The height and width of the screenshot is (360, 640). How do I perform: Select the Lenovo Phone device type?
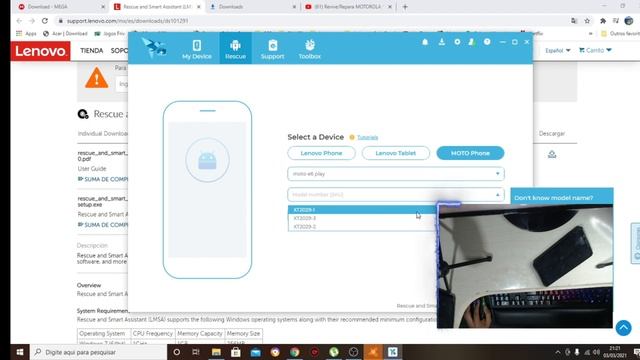click(321, 153)
